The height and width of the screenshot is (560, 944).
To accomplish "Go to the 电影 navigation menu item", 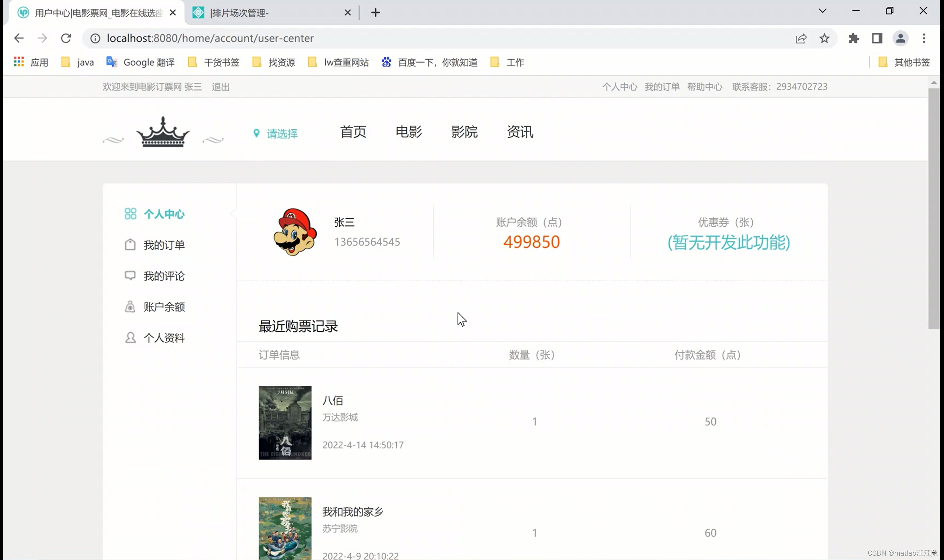I will pos(409,132).
